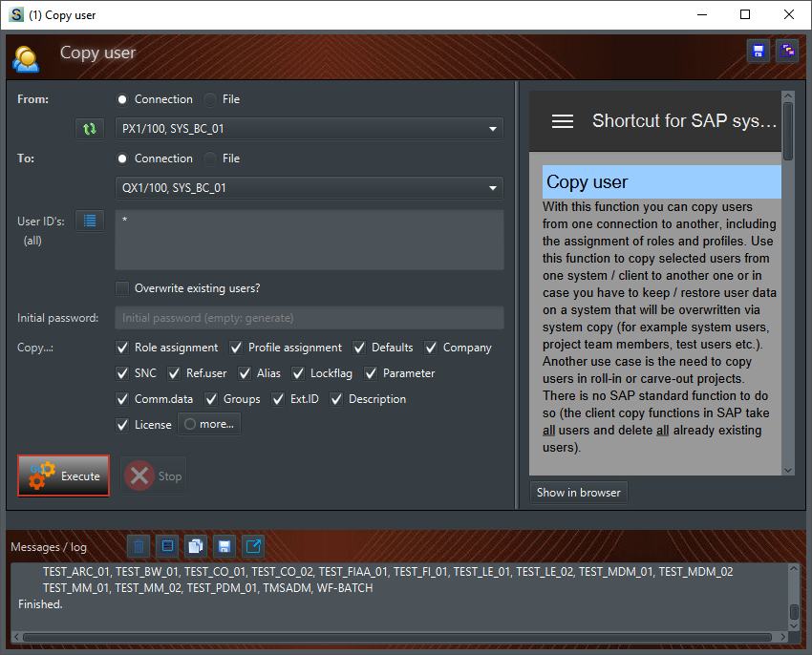Open log in external window icon
The image size is (812, 655).
click(x=252, y=545)
